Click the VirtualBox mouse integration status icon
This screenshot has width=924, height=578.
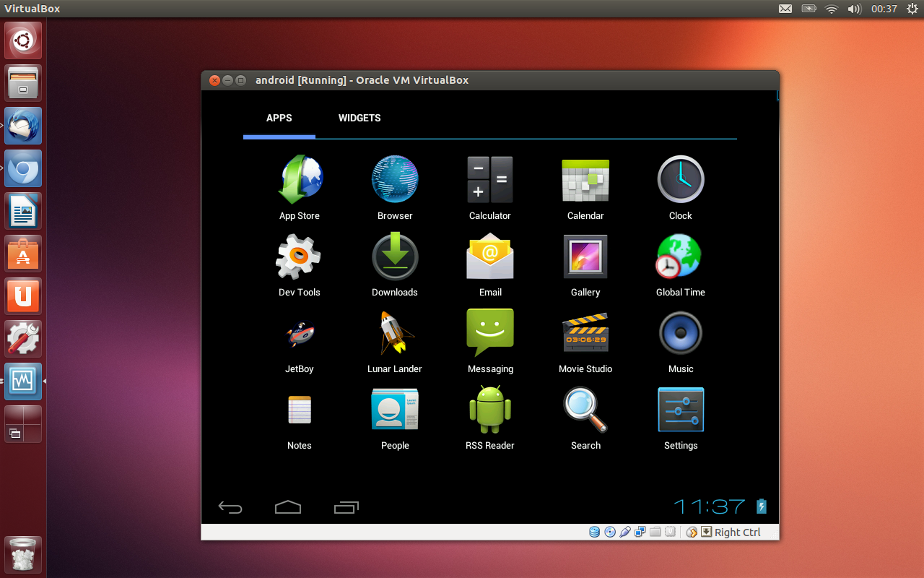692,532
